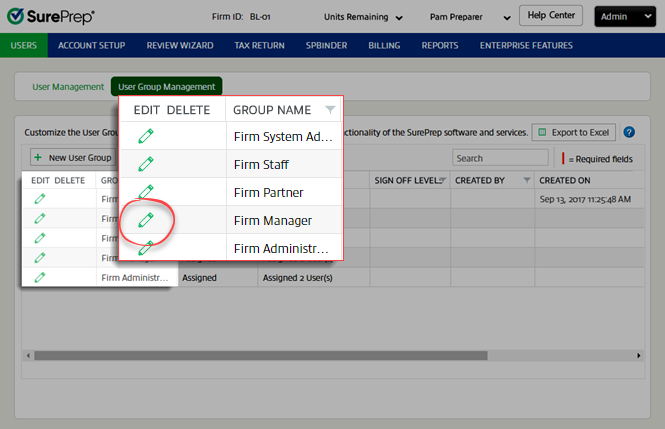Click the circled edit pencil for Firm Manager
The image size is (665, 429).
(x=146, y=220)
